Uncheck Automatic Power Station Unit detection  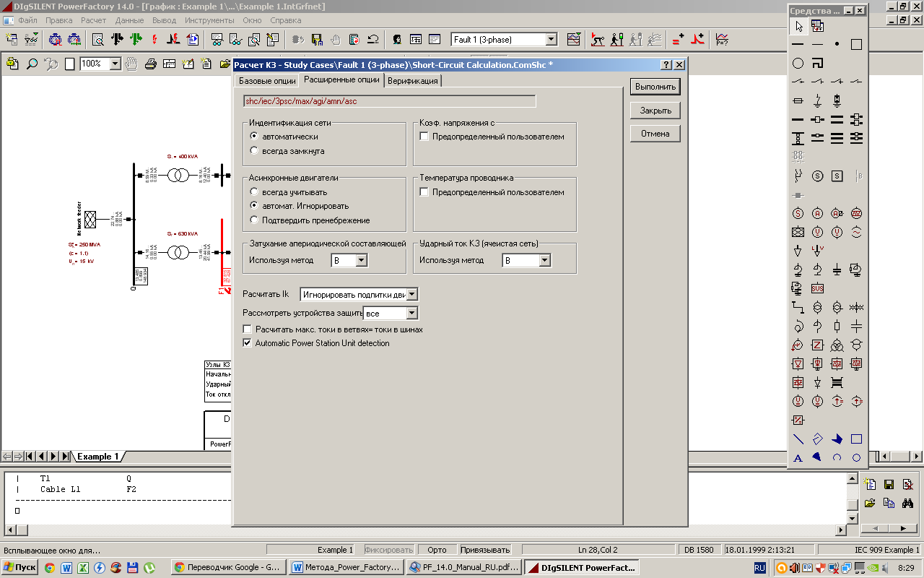point(247,343)
